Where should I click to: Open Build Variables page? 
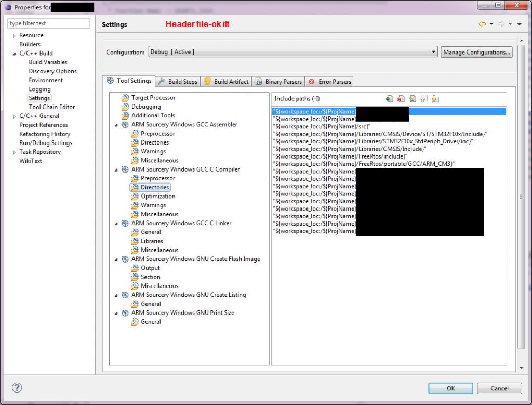pos(48,62)
